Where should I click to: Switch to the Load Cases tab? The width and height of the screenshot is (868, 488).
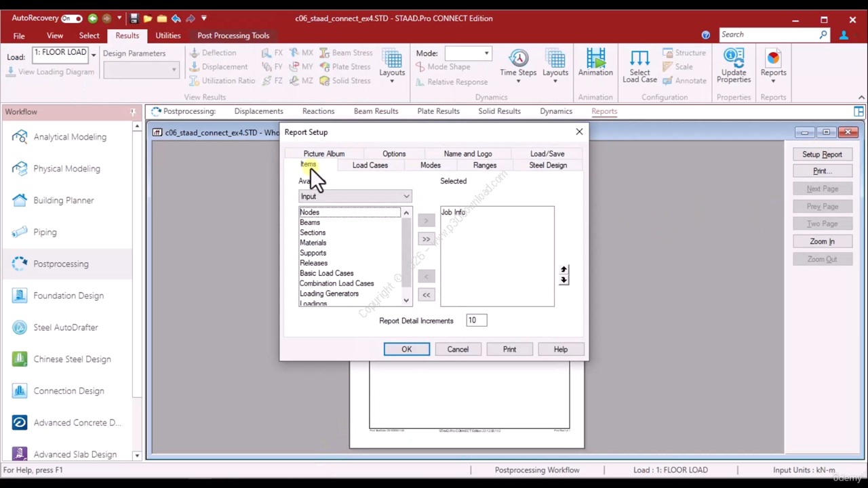(x=370, y=165)
